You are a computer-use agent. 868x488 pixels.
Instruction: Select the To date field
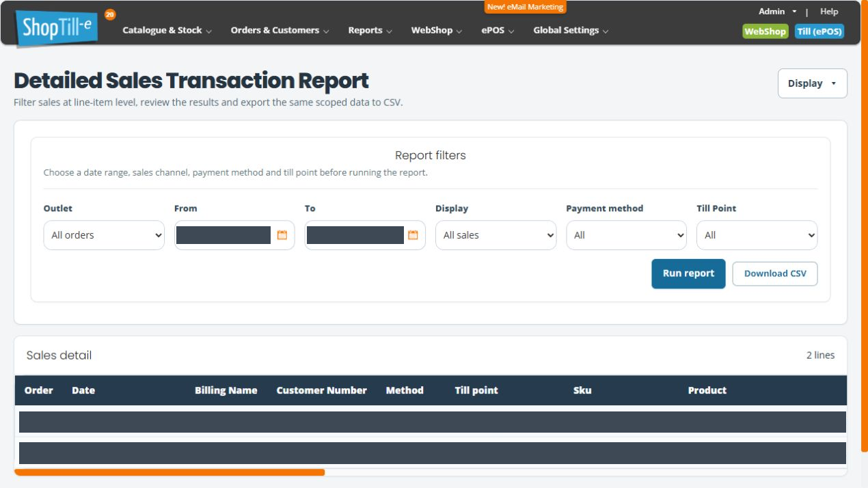pos(365,235)
